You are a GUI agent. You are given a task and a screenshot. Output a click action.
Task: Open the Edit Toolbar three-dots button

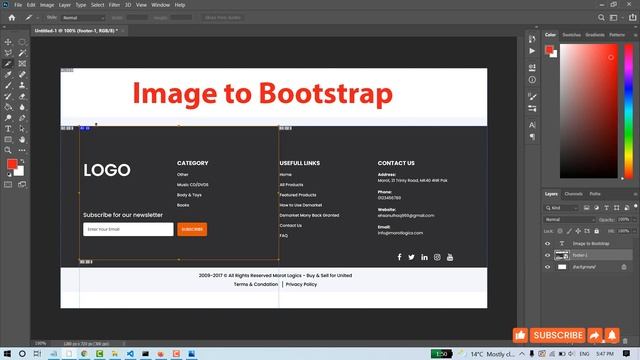22,151
